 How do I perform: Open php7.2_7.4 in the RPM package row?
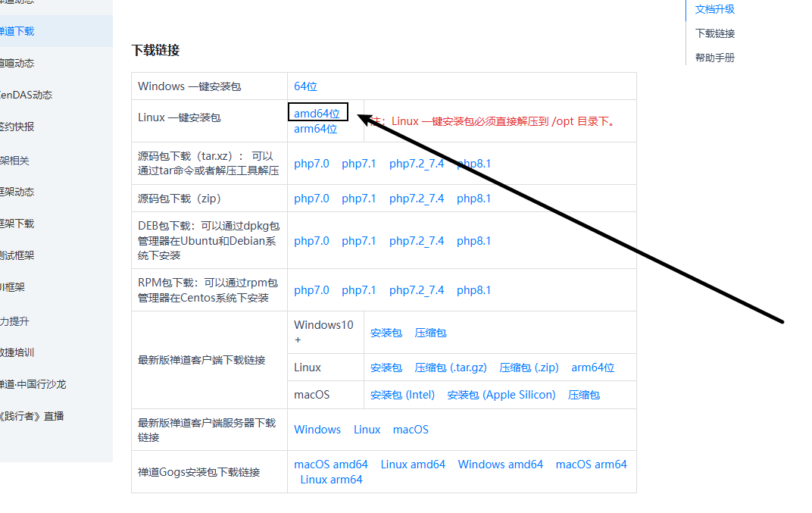click(x=417, y=290)
